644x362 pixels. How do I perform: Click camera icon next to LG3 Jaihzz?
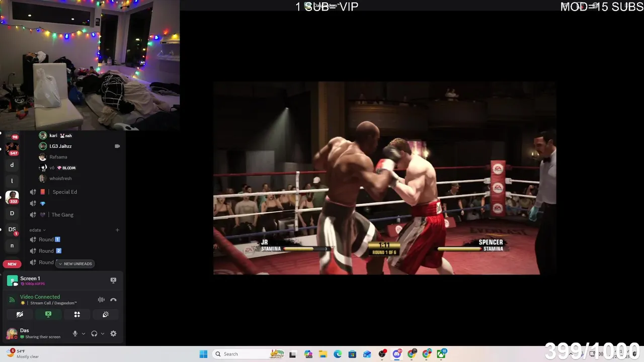coord(117,146)
